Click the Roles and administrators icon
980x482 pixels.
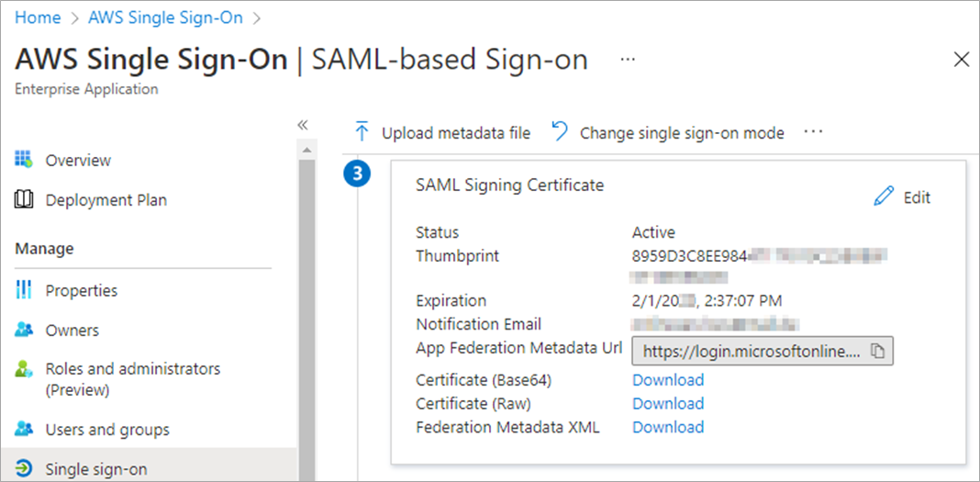(x=24, y=369)
